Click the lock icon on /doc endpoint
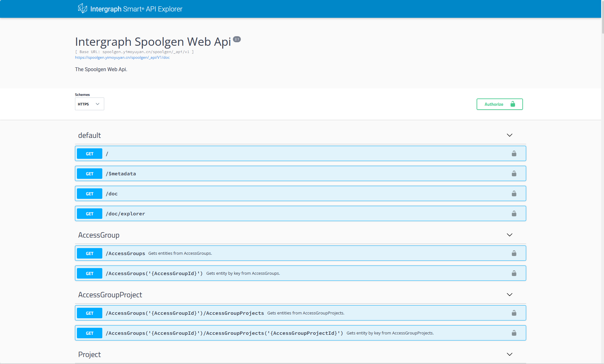604x364 pixels. tap(514, 194)
